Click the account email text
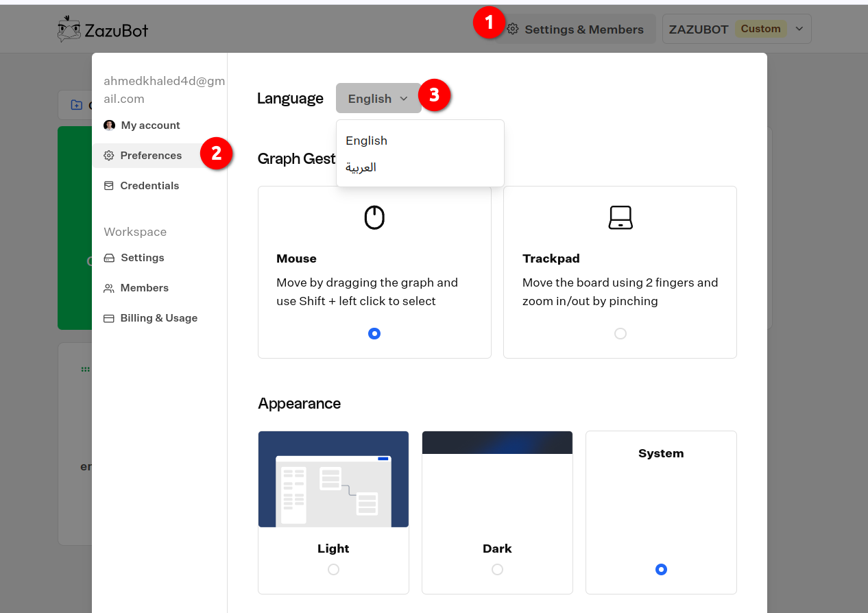 point(165,90)
